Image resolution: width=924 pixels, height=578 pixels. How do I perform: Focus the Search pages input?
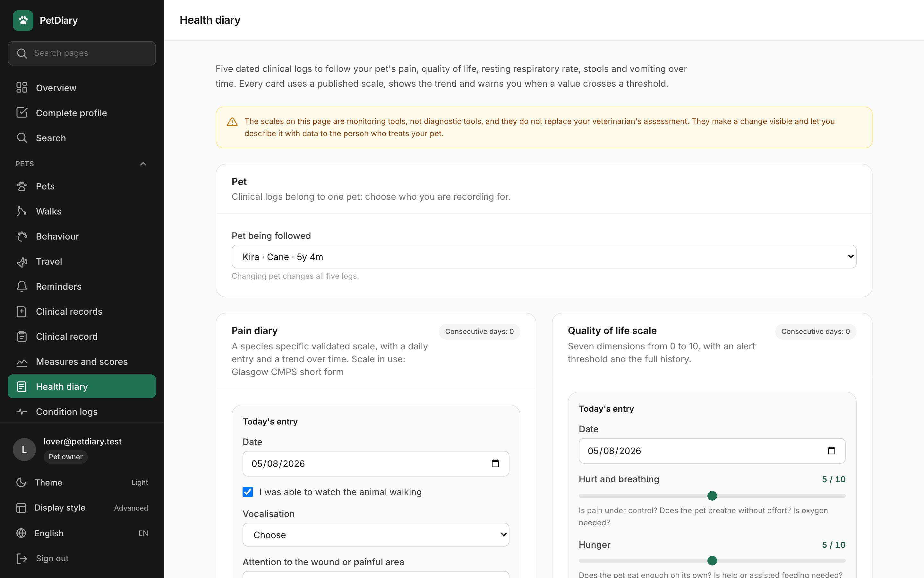[x=82, y=53]
